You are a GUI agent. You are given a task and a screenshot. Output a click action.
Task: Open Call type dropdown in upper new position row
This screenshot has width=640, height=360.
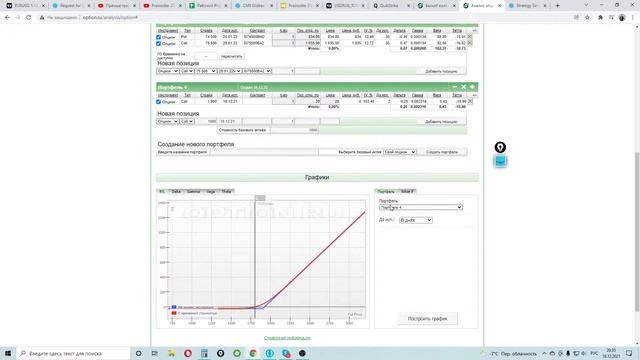click(x=187, y=71)
